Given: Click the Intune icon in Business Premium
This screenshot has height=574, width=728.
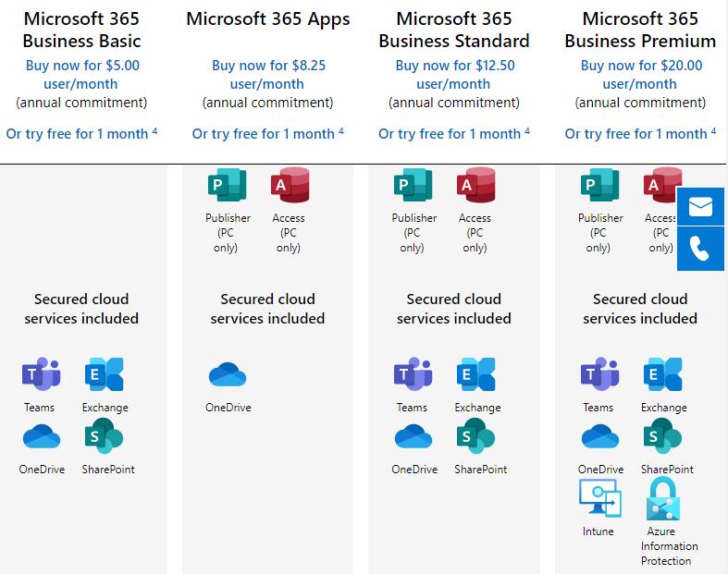Looking at the screenshot, I should (599, 499).
